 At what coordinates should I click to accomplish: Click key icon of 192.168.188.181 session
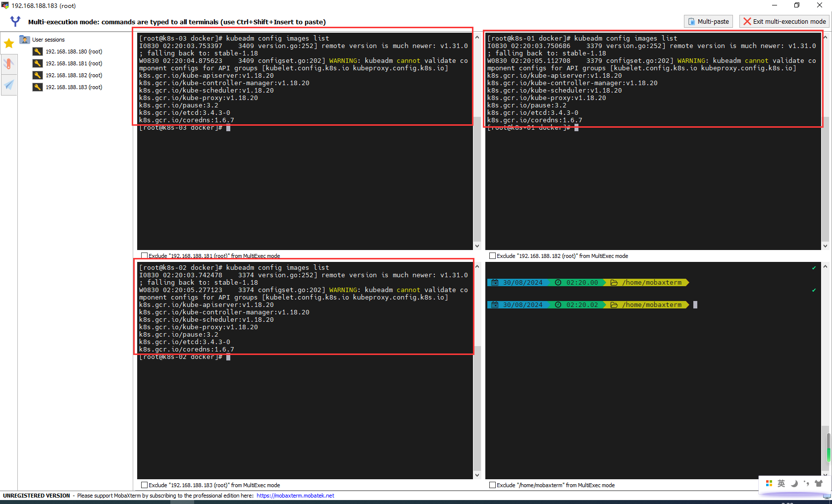coord(38,63)
